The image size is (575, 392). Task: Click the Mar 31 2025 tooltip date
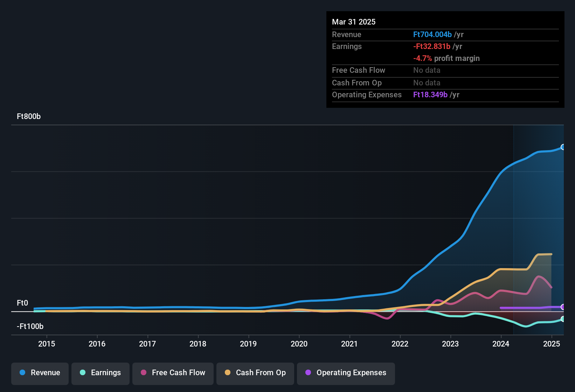354,22
